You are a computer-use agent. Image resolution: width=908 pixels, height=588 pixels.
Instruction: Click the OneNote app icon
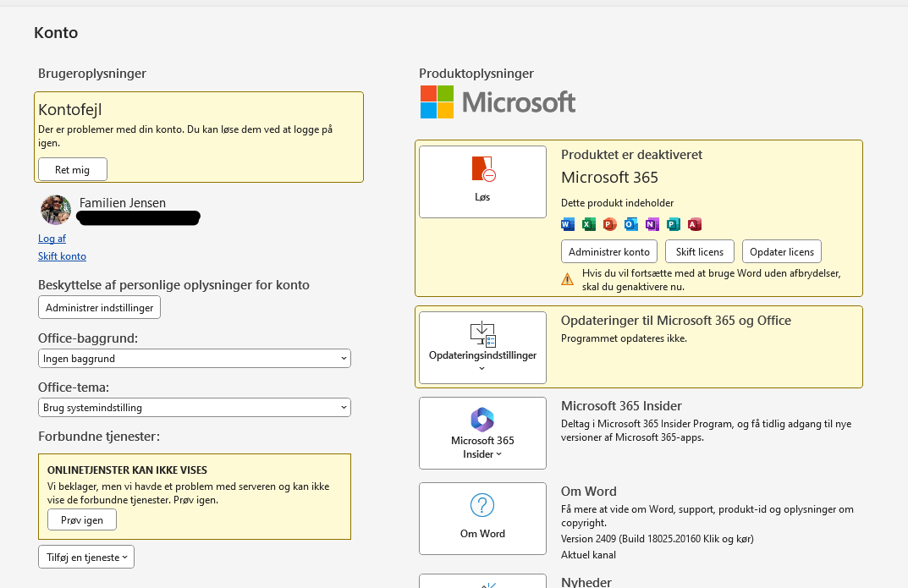tap(652, 224)
